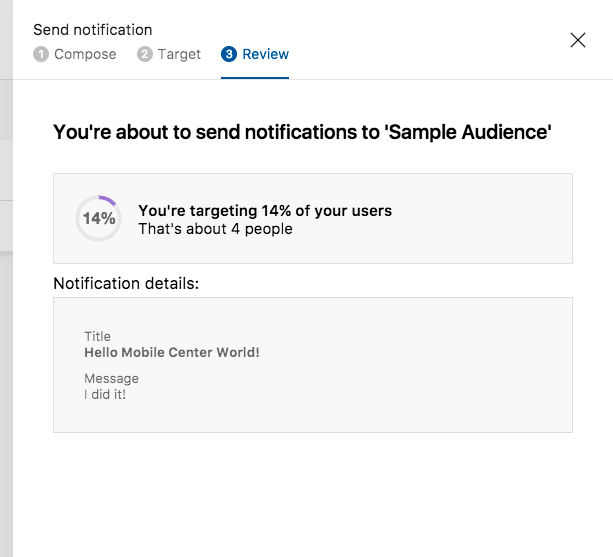Click the blue step 3 badge
Screen dimensions: 613x557
(x=229, y=54)
